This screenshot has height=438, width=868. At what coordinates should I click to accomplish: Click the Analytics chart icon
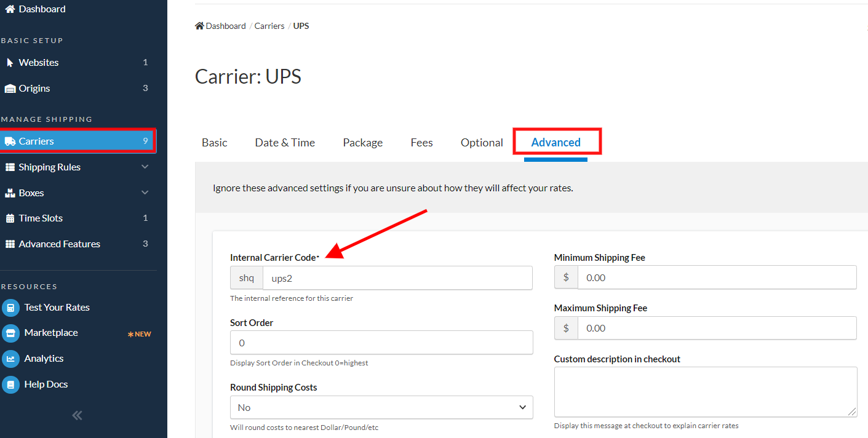click(10, 359)
